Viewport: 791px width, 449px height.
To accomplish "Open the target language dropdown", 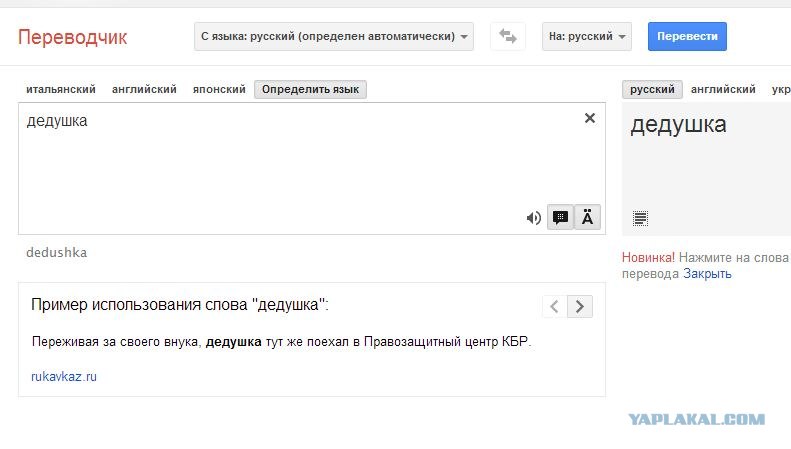I will click(x=589, y=37).
